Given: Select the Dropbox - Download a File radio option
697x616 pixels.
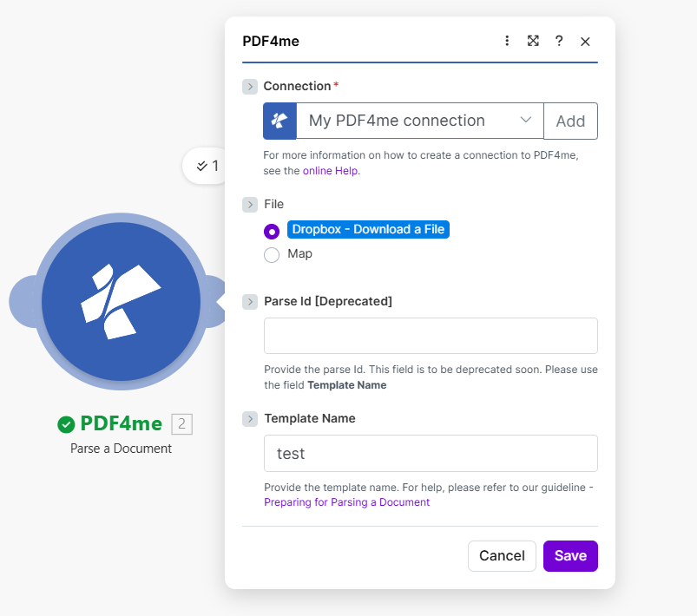Looking at the screenshot, I should (272, 231).
